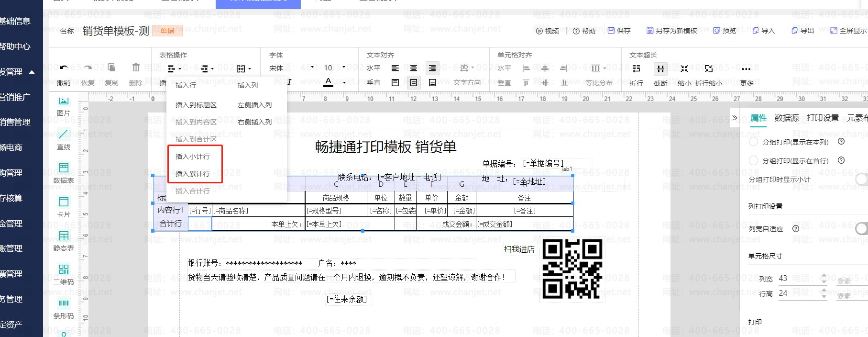Click the delete (删除) trash icon

tap(136, 68)
